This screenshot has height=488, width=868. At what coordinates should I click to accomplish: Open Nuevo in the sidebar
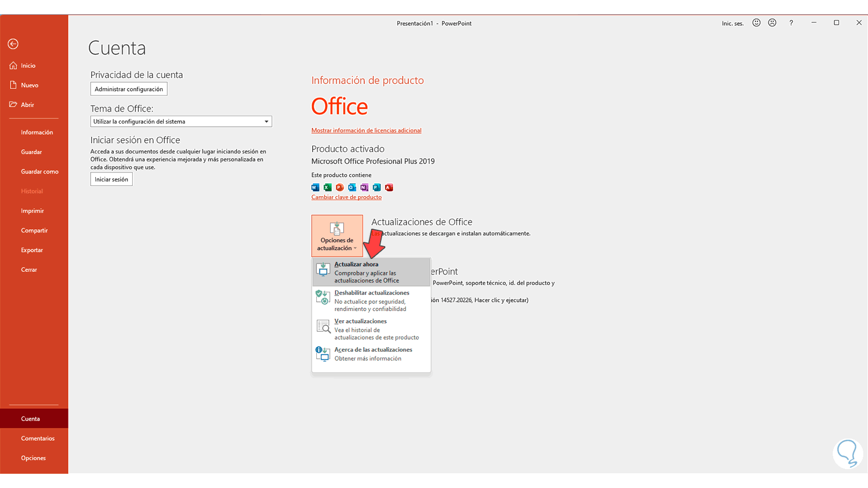pyautogui.click(x=34, y=85)
